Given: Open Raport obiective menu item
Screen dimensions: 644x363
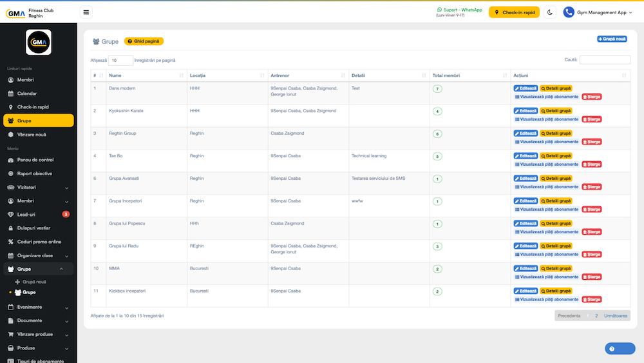Looking at the screenshot, I should click(39, 173).
